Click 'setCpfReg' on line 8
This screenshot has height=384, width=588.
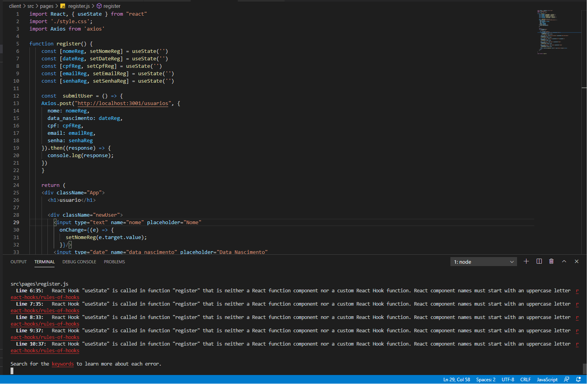pos(100,66)
